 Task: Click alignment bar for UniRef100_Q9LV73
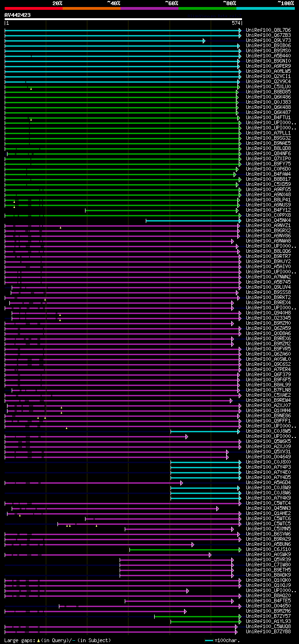tap(105, 41)
